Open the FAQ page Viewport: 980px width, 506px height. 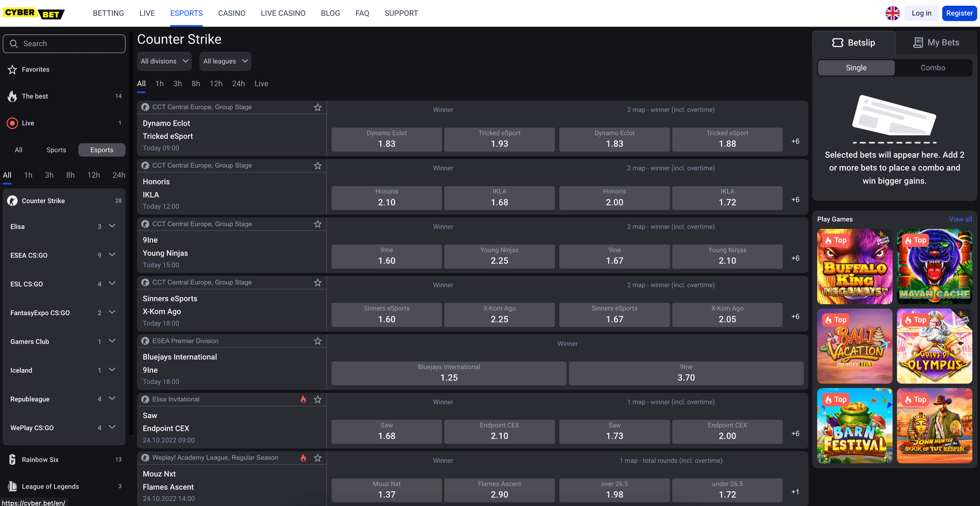(x=362, y=13)
